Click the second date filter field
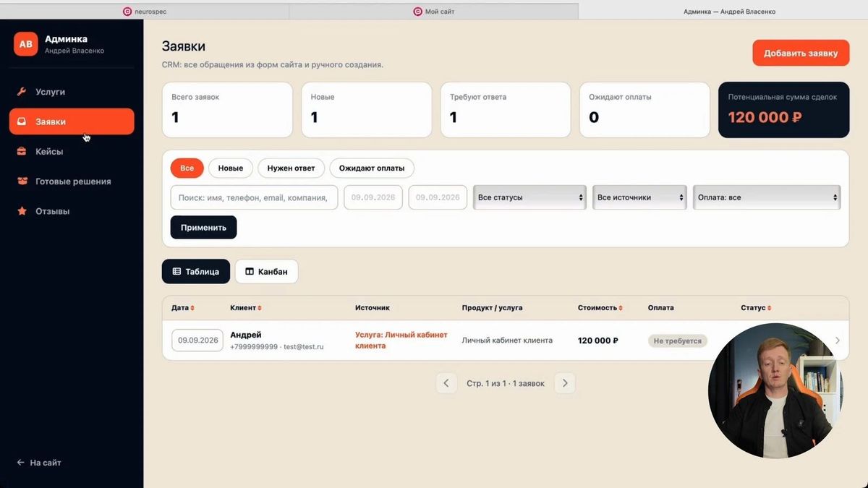868x488 pixels. coord(438,197)
